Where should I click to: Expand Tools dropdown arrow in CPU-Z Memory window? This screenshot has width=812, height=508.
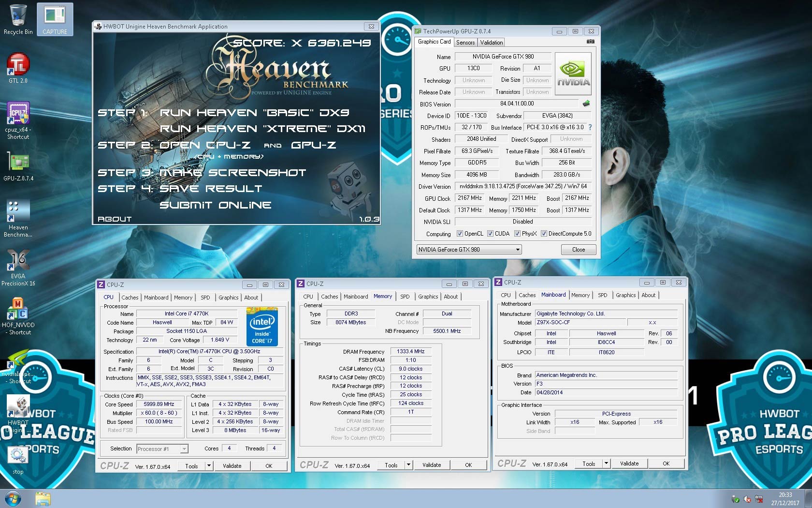[408, 465]
